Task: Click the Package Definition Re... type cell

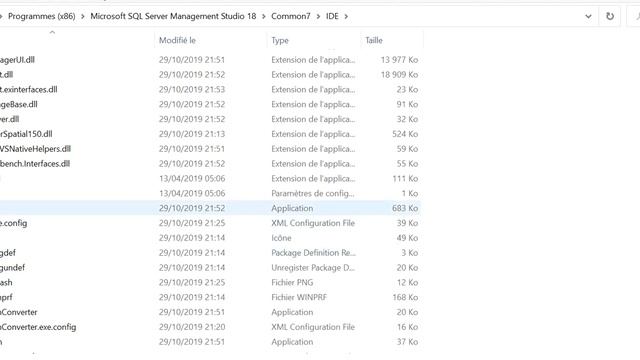Action: (x=313, y=253)
